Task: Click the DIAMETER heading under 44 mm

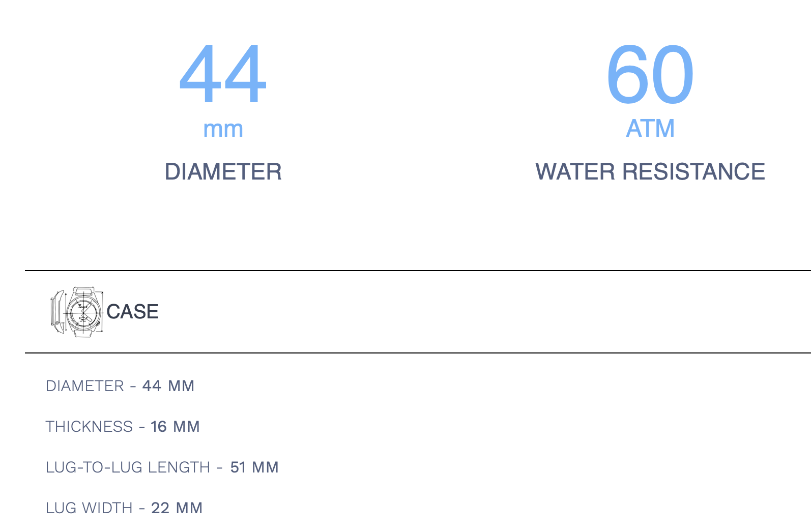Action: (x=223, y=171)
